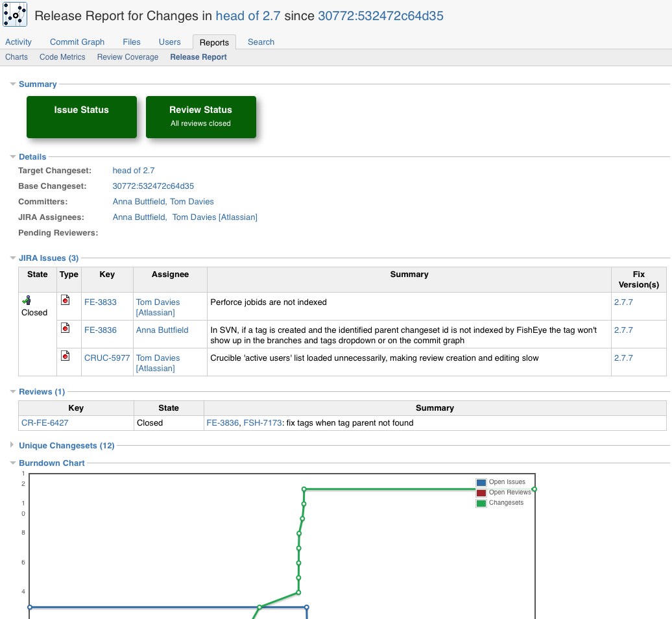This screenshot has width=672, height=619.
Task: Click the last green data point on chart
Action: click(x=534, y=489)
